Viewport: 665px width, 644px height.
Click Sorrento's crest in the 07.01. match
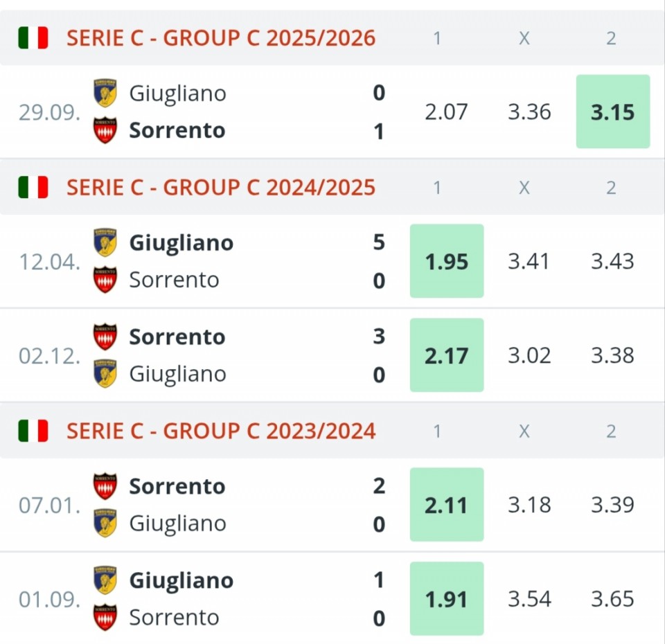[105, 486]
